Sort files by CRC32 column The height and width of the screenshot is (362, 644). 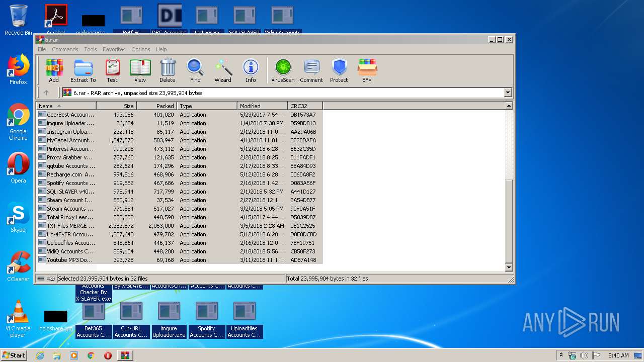305,106
